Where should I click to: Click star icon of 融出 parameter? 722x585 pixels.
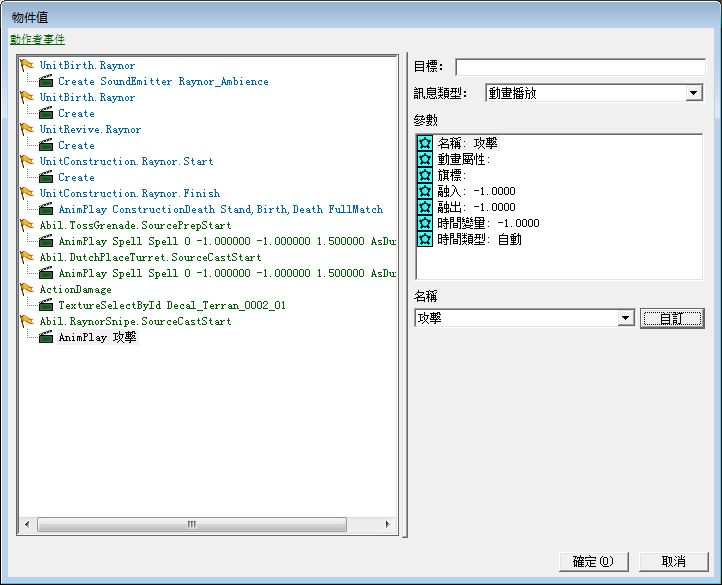point(425,207)
